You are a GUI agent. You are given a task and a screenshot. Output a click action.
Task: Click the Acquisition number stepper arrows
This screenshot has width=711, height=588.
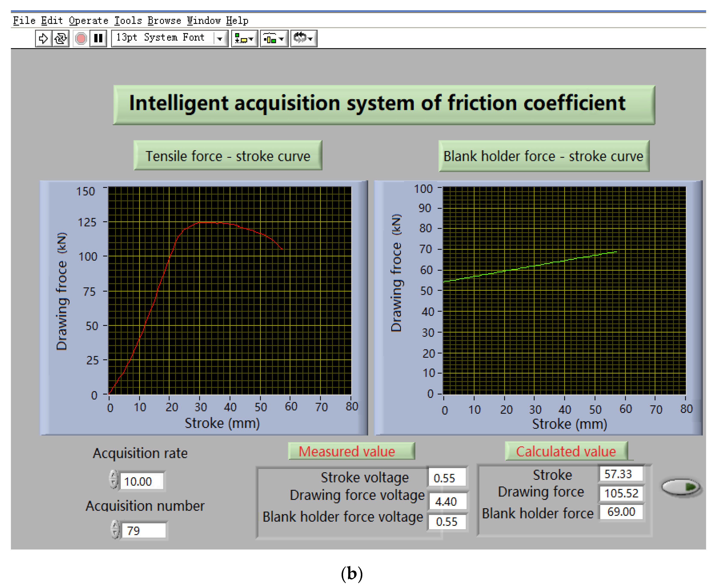115,529
